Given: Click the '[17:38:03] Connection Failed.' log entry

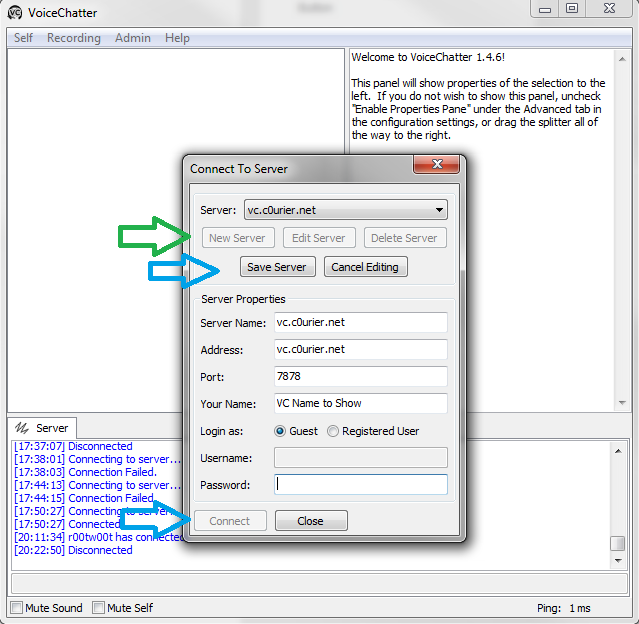Looking at the screenshot, I should pos(86,472).
